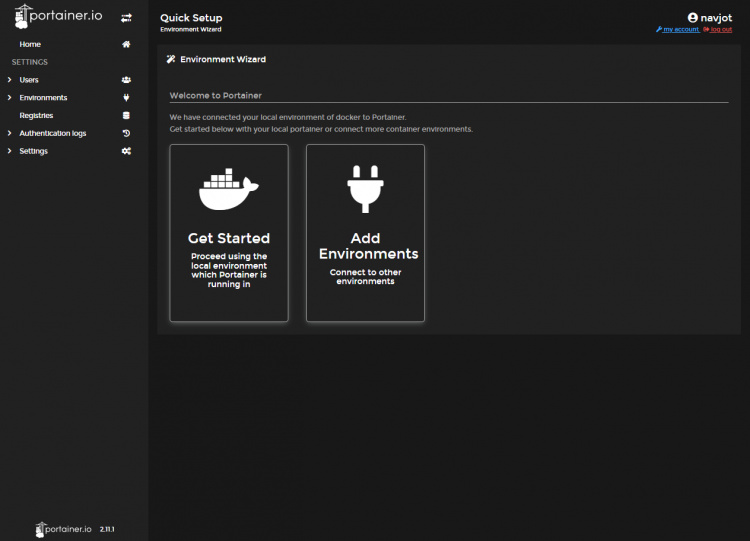The image size is (750, 541).
Task: Click the log out link
Action: coord(720,30)
